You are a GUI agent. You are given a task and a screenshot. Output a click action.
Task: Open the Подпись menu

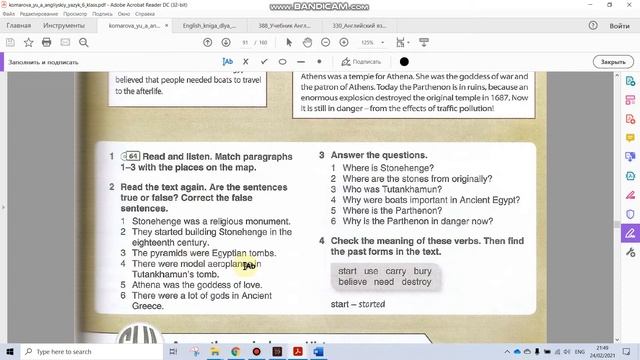coord(102,14)
